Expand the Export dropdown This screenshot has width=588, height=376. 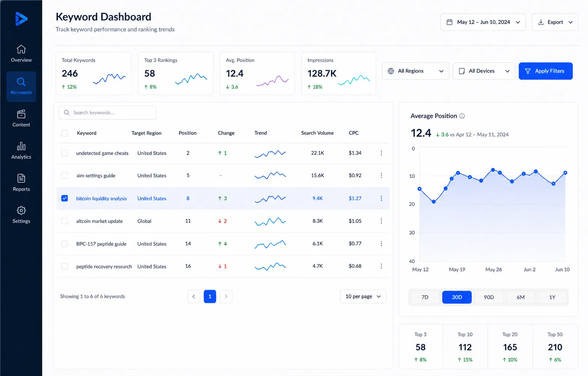coord(555,22)
